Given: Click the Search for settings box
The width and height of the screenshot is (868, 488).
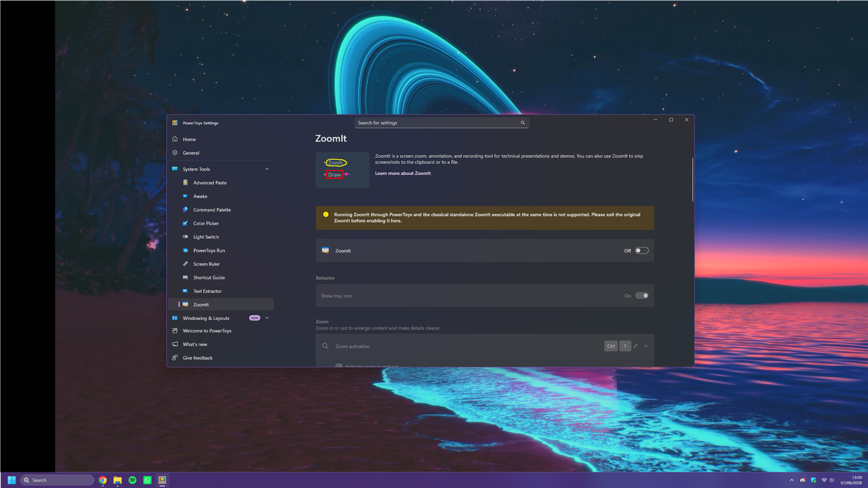Looking at the screenshot, I should [441, 123].
